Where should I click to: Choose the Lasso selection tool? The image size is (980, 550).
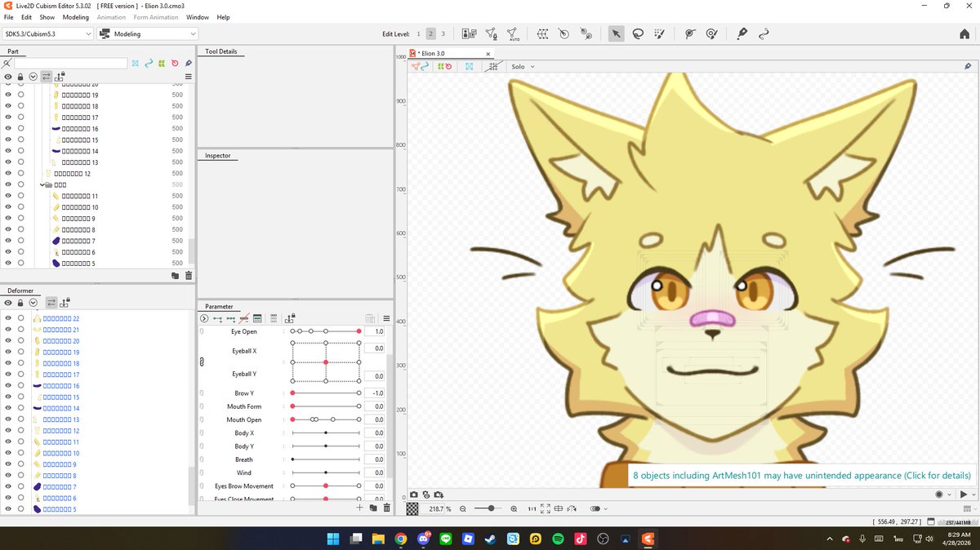point(638,33)
